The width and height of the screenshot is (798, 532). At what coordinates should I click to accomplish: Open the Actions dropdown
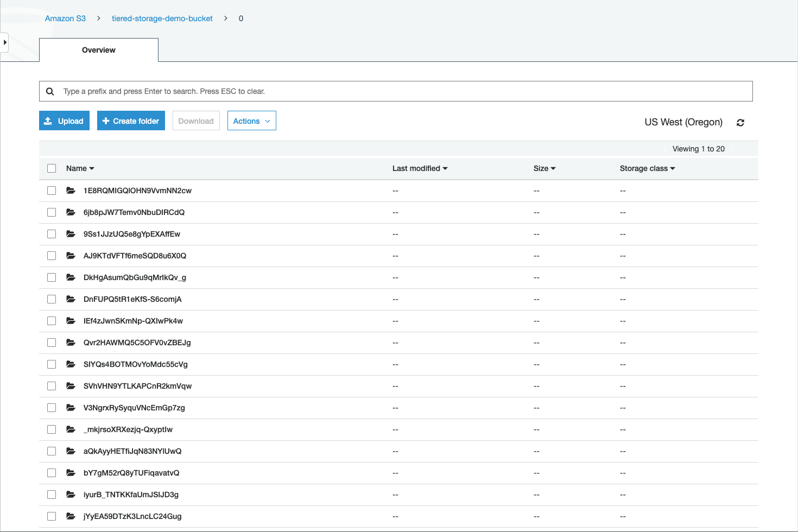point(252,121)
